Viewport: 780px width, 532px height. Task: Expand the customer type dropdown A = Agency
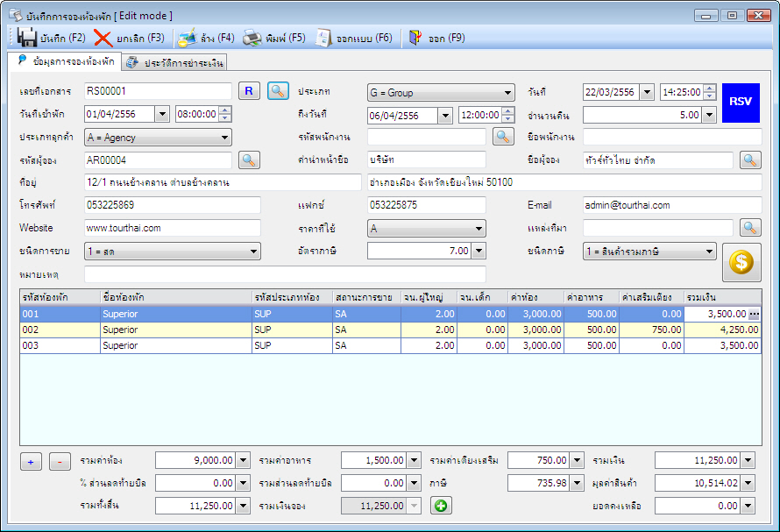(225, 138)
